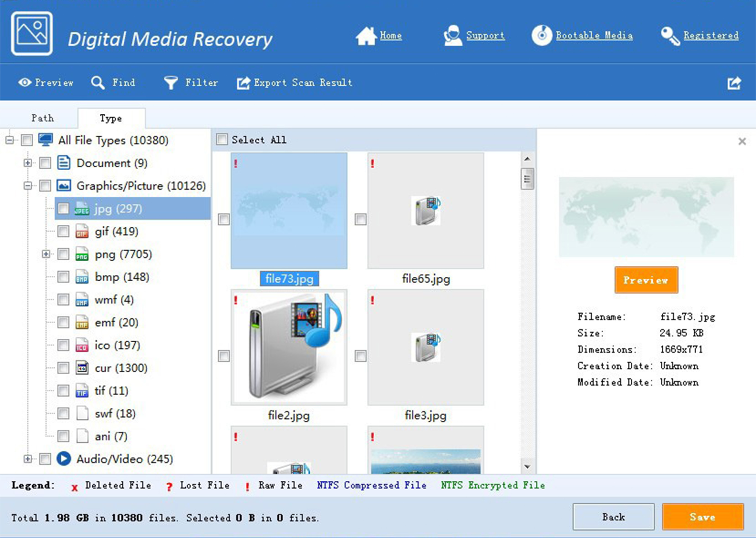
Task: Click the Registered key icon
Action: click(x=670, y=36)
